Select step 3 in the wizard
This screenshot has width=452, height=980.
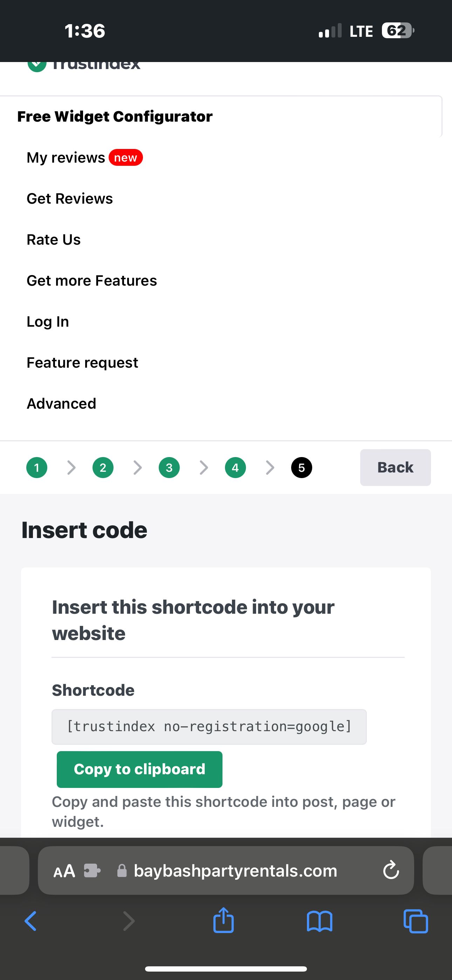coord(169,468)
